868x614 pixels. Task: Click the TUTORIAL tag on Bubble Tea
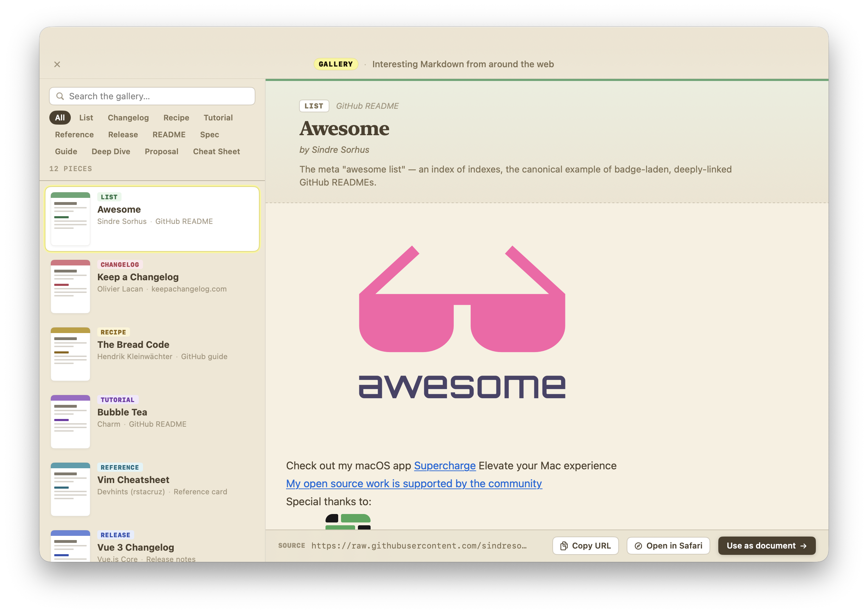coord(118,400)
